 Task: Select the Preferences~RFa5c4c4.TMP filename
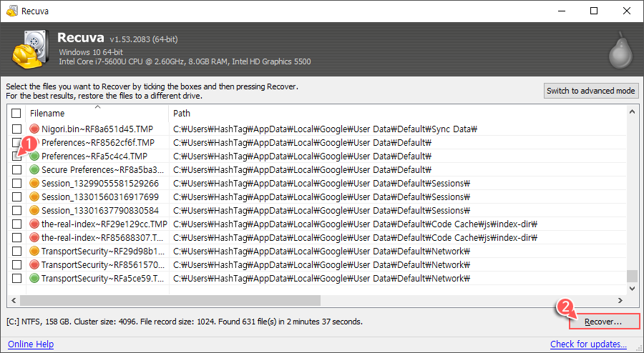[x=94, y=156]
